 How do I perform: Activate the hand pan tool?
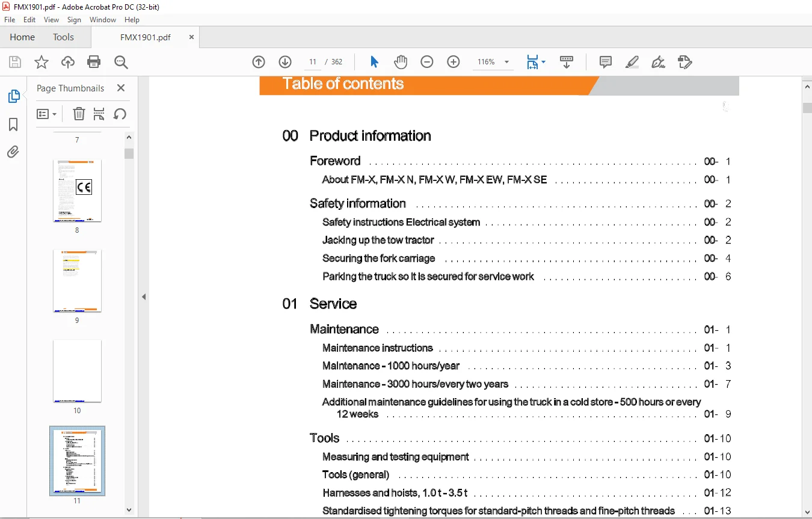[x=401, y=62]
